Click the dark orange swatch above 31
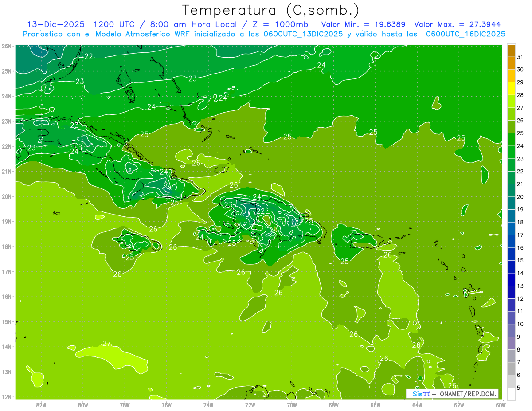Image resolution: width=532 pixels, height=411 pixels. coord(511,51)
